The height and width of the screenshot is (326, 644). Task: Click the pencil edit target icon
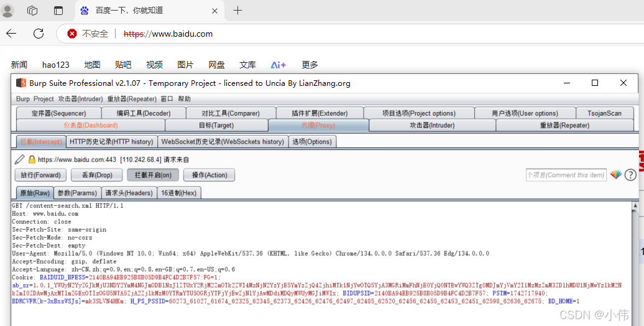point(19,159)
